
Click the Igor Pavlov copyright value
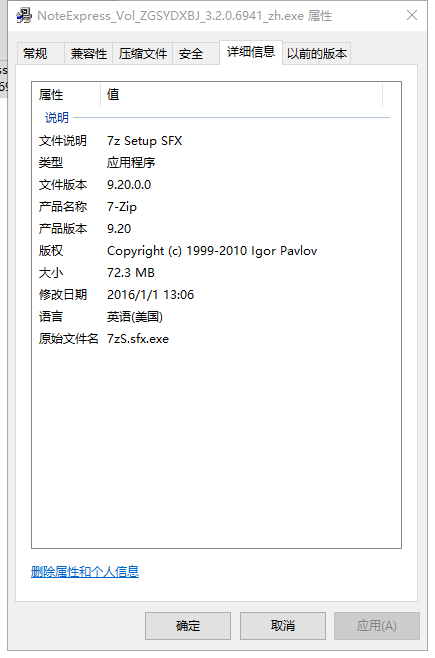212,251
